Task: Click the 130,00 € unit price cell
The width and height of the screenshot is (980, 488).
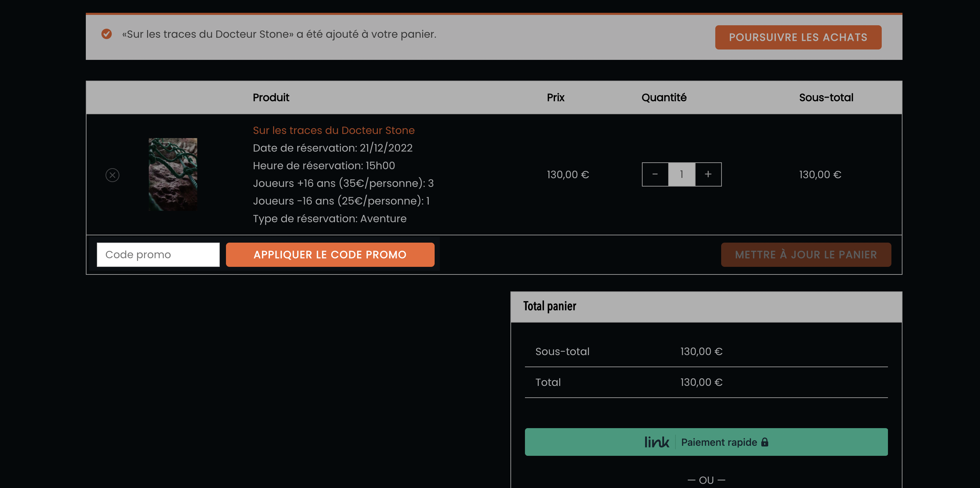Action: click(x=568, y=174)
